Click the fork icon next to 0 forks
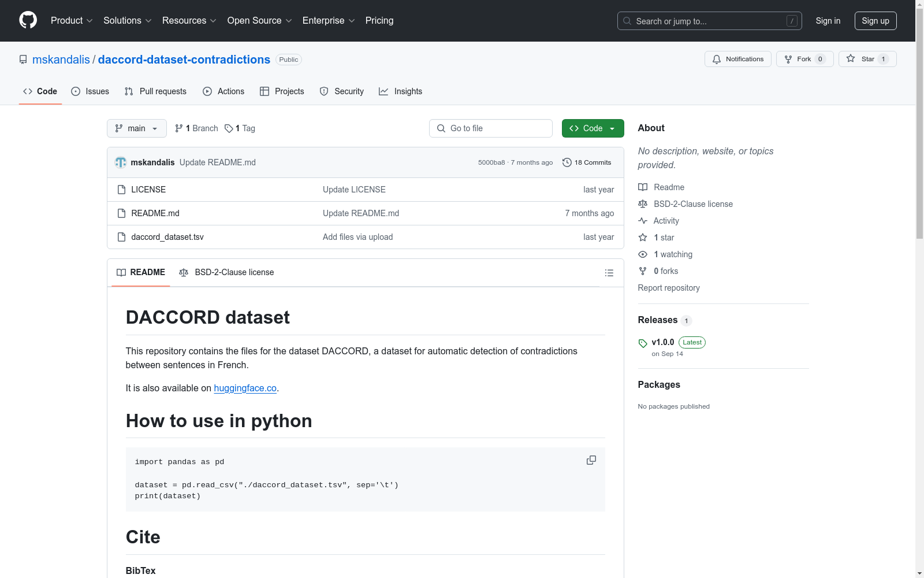 point(643,271)
